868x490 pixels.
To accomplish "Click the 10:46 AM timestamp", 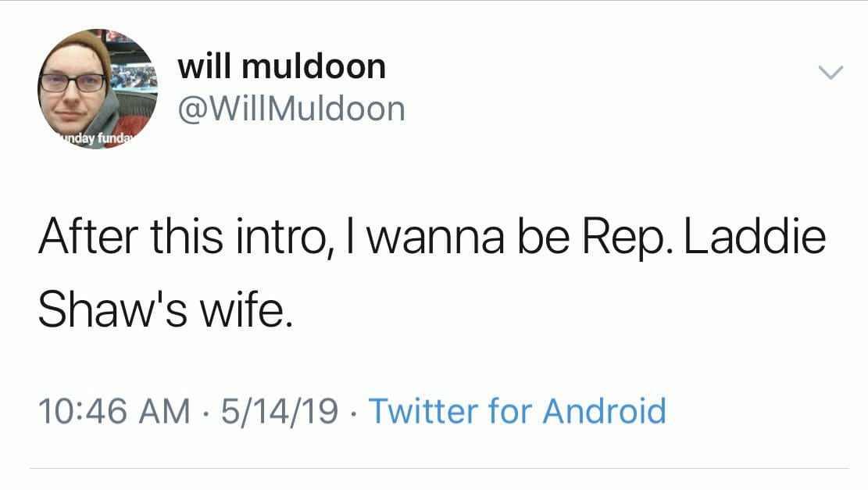I will pyautogui.click(x=114, y=411).
